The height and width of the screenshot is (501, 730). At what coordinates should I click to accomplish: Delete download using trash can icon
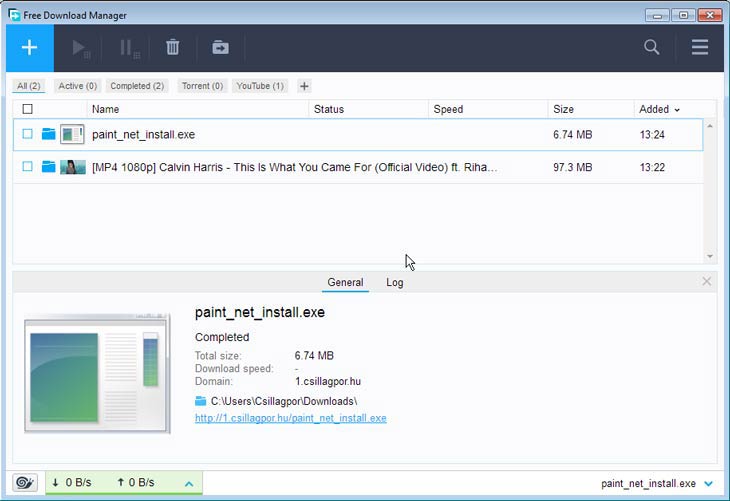click(x=173, y=47)
